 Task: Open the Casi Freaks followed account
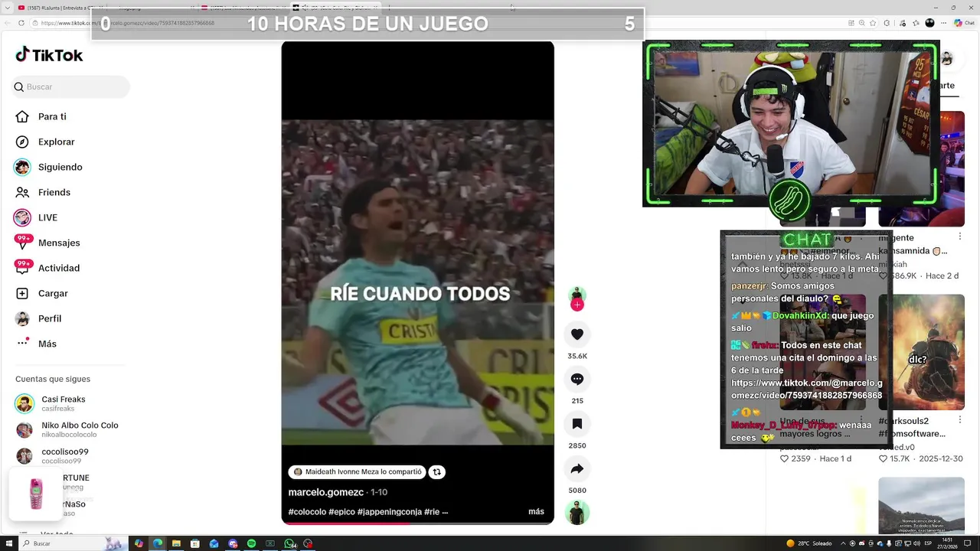click(63, 403)
